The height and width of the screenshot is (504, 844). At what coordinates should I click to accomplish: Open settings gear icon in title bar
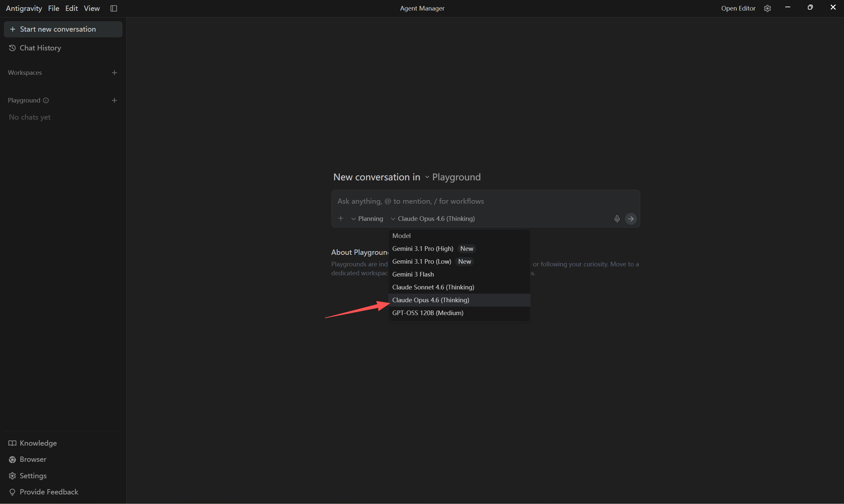(x=767, y=8)
